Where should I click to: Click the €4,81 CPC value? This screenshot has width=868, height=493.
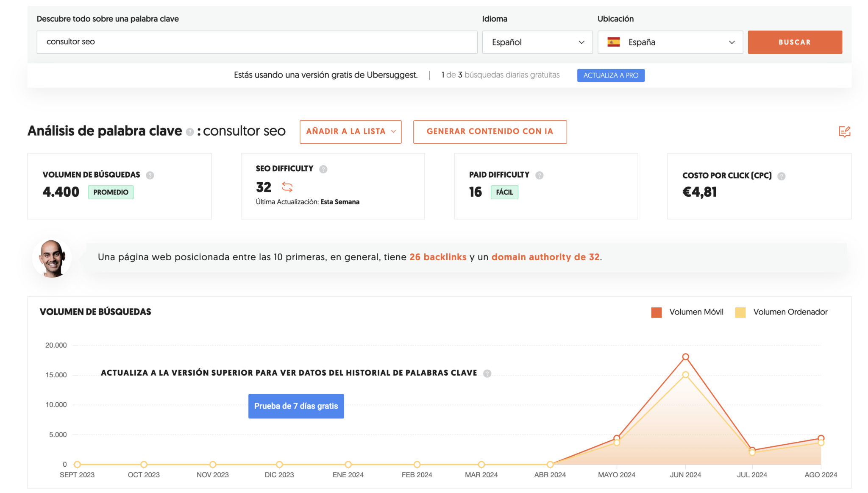[x=699, y=192]
